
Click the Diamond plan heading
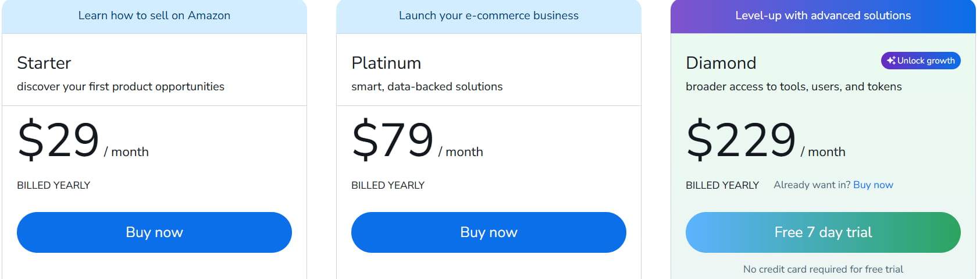pyautogui.click(x=721, y=63)
